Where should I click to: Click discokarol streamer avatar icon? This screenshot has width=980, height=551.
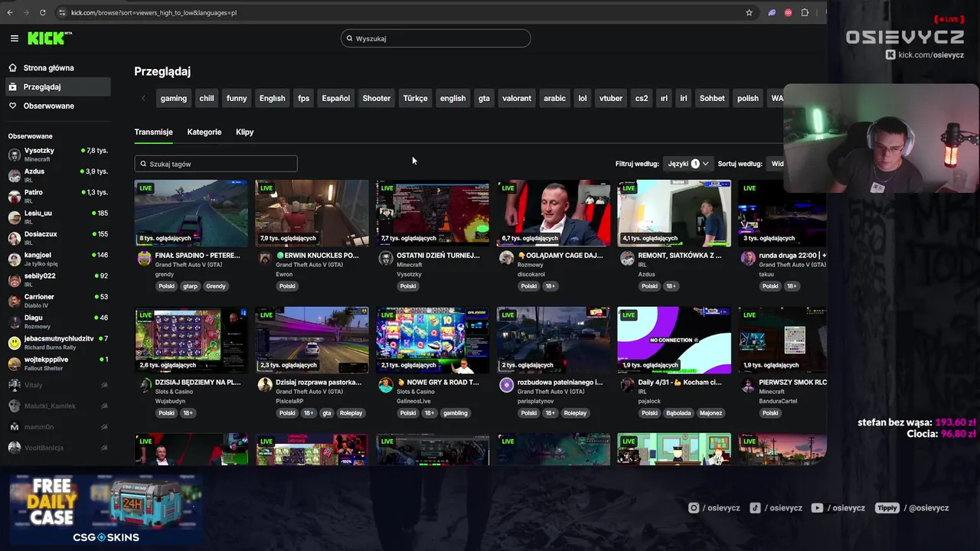click(506, 259)
